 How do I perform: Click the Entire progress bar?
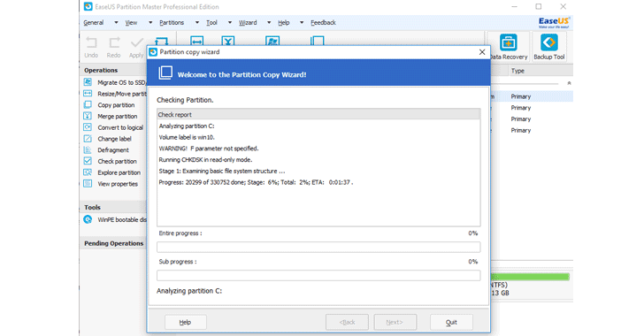pos(318,247)
